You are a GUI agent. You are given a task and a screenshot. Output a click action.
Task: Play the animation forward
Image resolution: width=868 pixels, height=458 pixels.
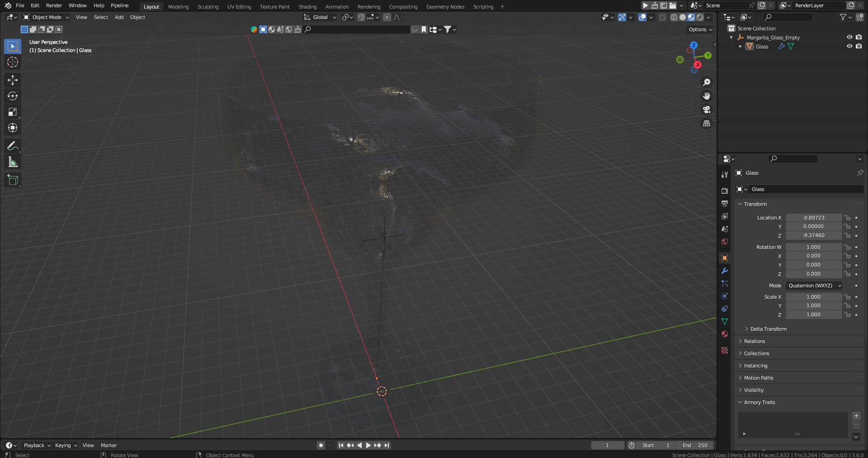click(x=368, y=445)
